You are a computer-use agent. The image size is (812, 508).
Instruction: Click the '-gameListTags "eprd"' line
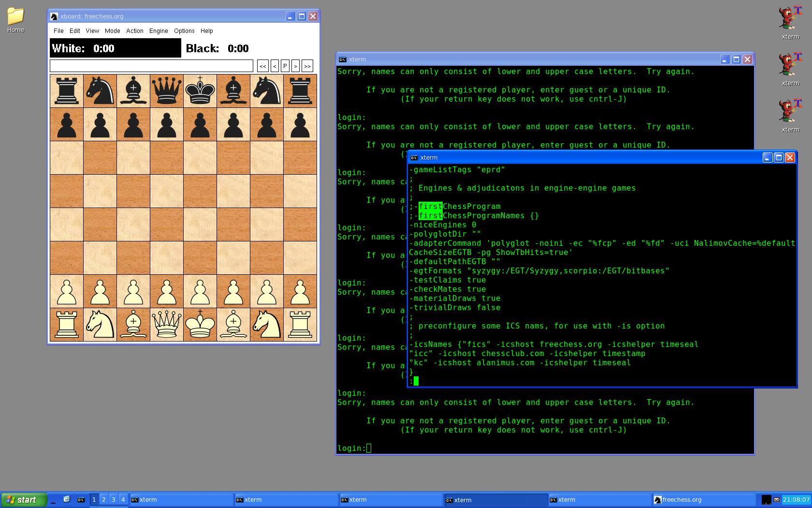tap(457, 170)
